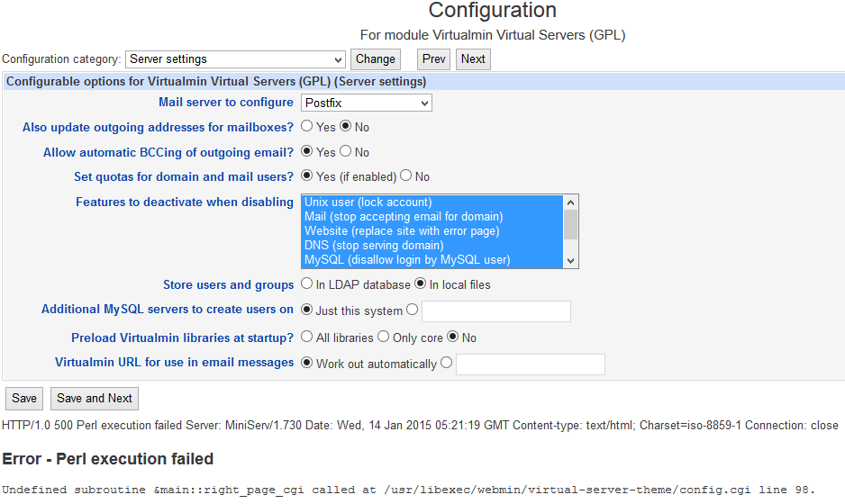This screenshot has height=504, width=845.
Task: Click the Save button
Action: (24, 399)
